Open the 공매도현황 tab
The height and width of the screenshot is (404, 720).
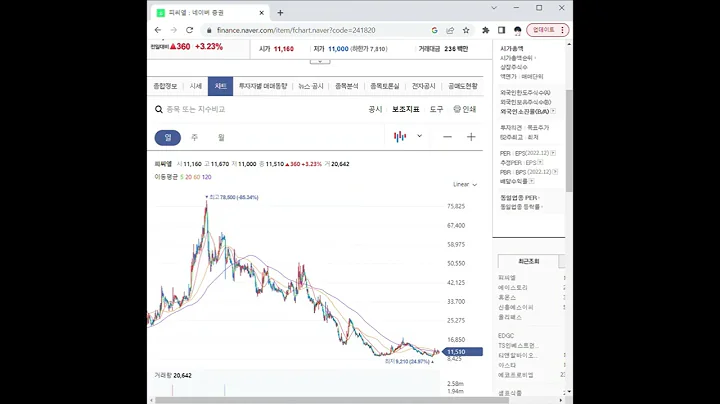[x=463, y=86]
